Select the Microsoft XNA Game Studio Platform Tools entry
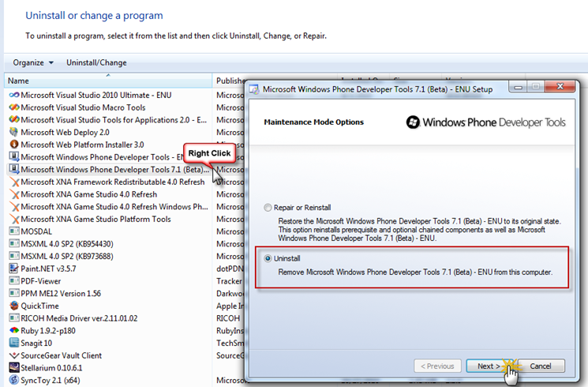Image resolution: width=588 pixels, height=387 pixels. coord(108,220)
